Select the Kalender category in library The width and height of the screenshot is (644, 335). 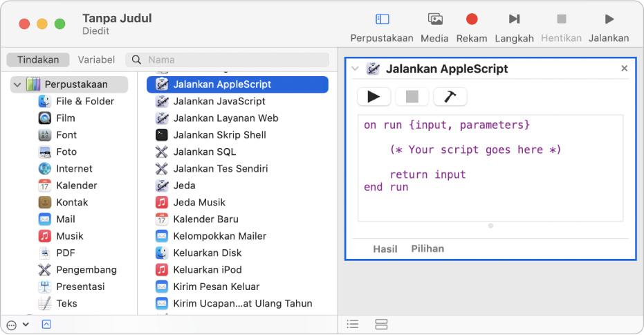[x=76, y=185]
